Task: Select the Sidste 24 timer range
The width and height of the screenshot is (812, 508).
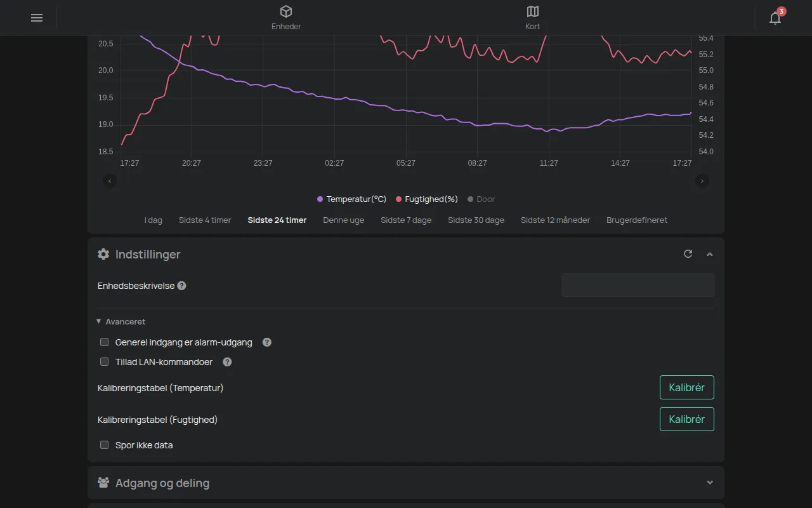Action: tap(277, 220)
